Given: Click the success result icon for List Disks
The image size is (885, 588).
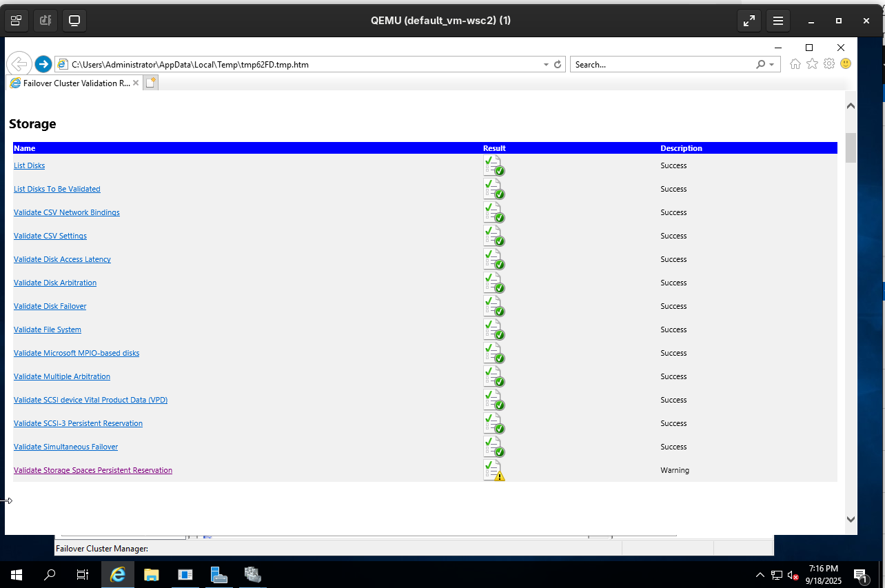Looking at the screenshot, I should 494,165.
